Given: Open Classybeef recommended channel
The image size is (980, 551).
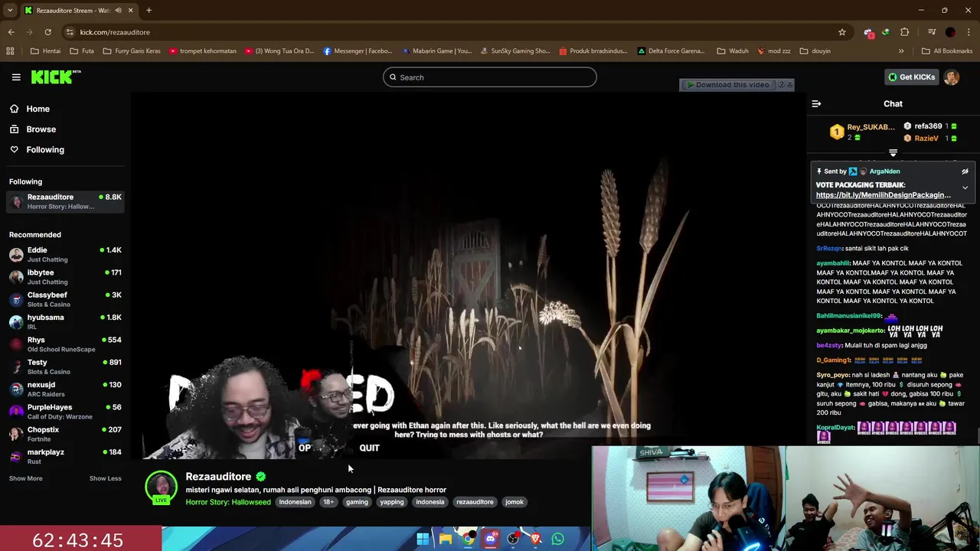Looking at the screenshot, I should [65, 299].
